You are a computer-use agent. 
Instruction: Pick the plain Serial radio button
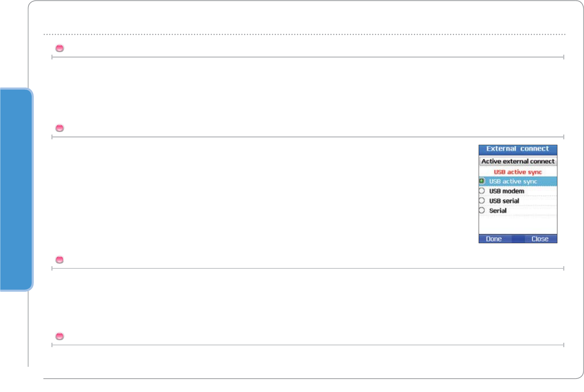coord(482,210)
